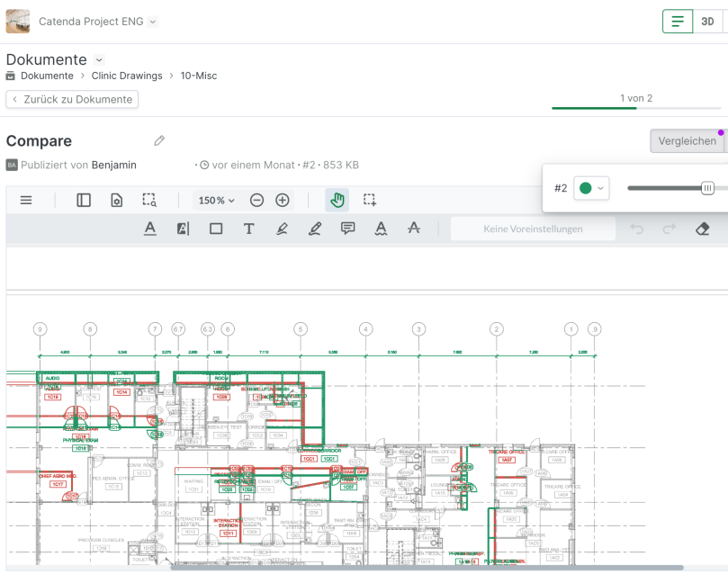The height and width of the screenshot is (583, 728).
Task: Edit the Compare title with the pencil icon
Action: [x=159, y=140]
